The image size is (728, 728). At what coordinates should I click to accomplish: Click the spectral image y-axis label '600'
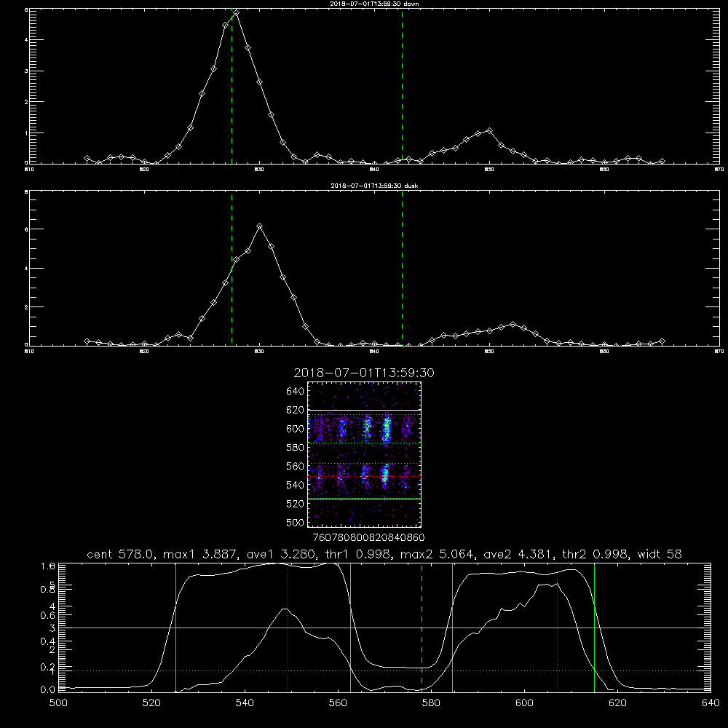pos(296,429)
